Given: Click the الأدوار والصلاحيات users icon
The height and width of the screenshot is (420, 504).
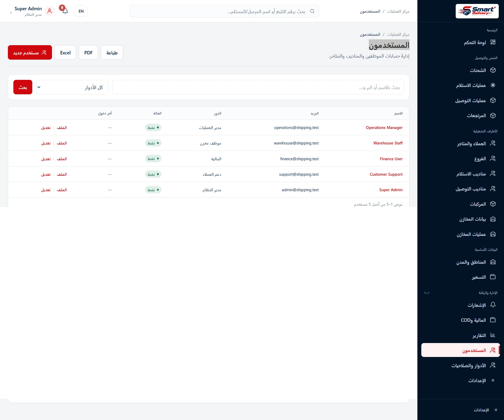Looking at the screenshot, I should point(493,365).
